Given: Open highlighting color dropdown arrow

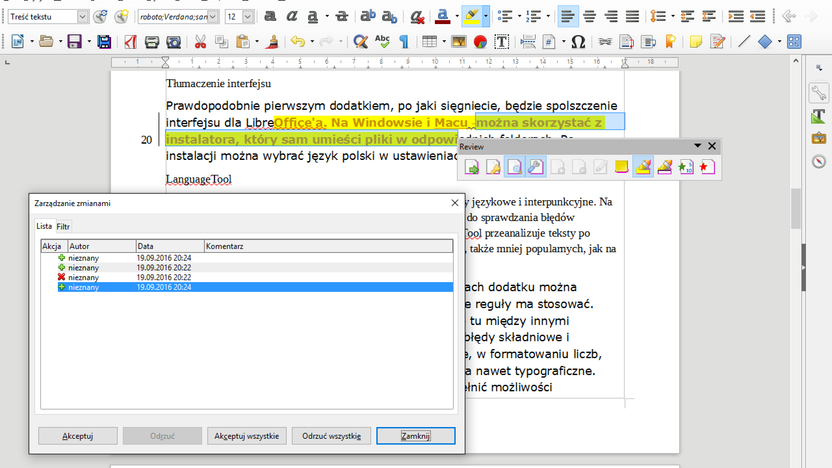Looking at the screenshot, I should pos(486,16).
